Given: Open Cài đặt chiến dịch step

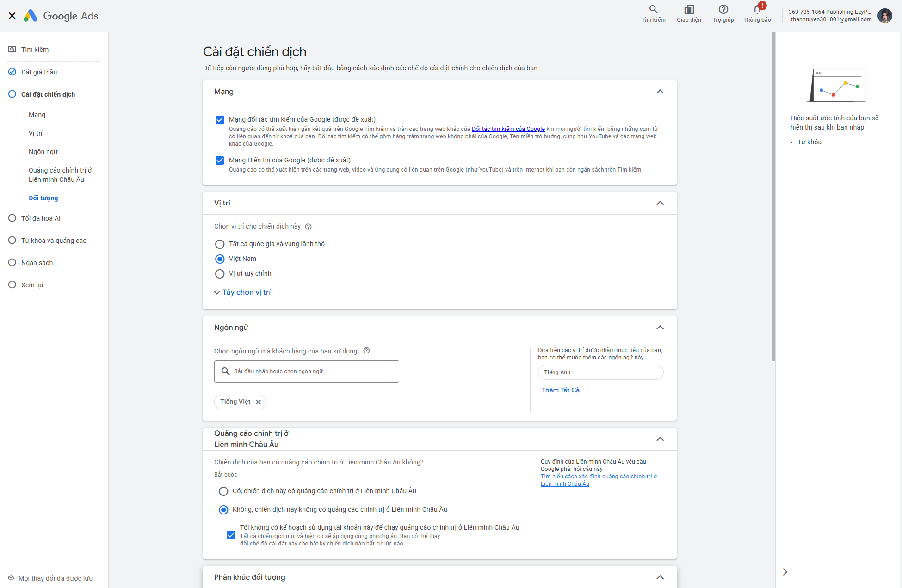Looking at the screenshot, I should click(48, 94).
